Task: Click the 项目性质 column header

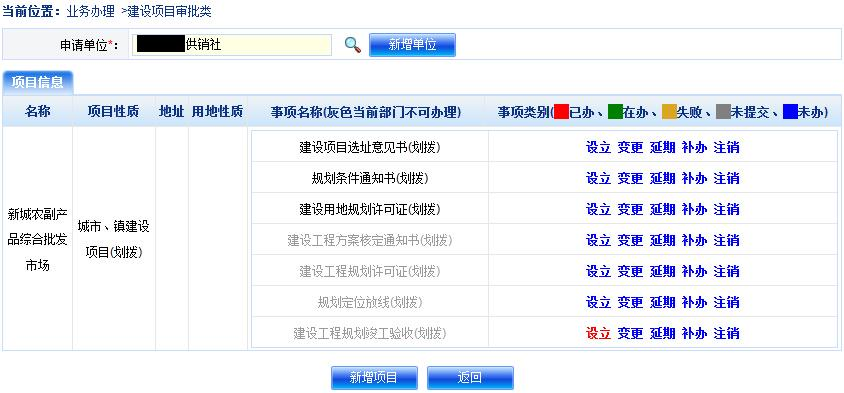Action: click(114, 111)
